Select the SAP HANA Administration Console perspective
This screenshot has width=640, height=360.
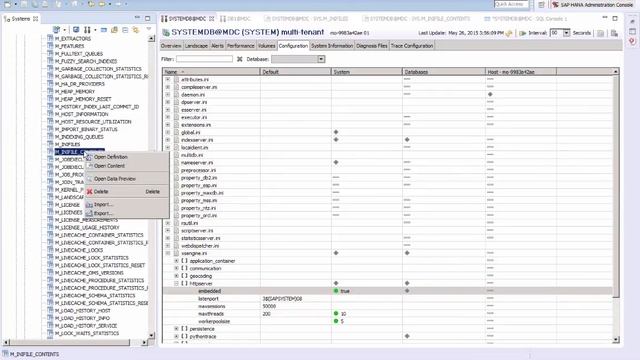point(593,5)
